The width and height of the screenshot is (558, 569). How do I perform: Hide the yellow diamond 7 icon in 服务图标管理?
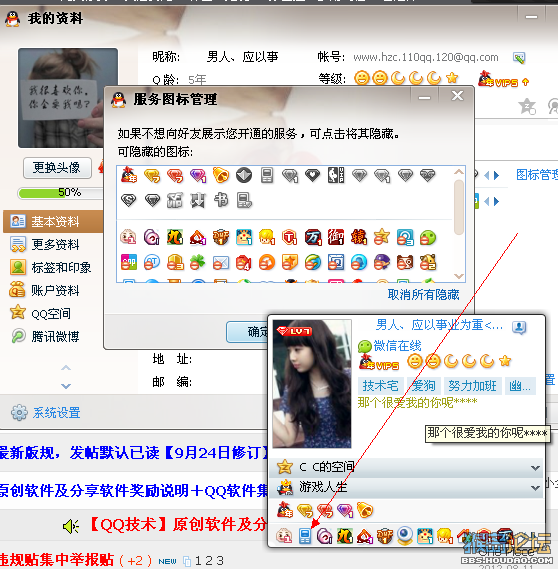(152, 176)
